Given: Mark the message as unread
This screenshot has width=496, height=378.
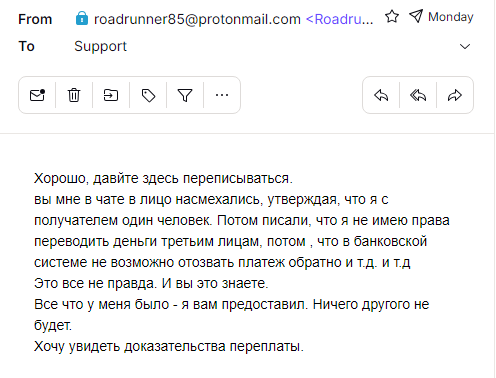Looking at the screenshot, I should click(x=37, y=95).
